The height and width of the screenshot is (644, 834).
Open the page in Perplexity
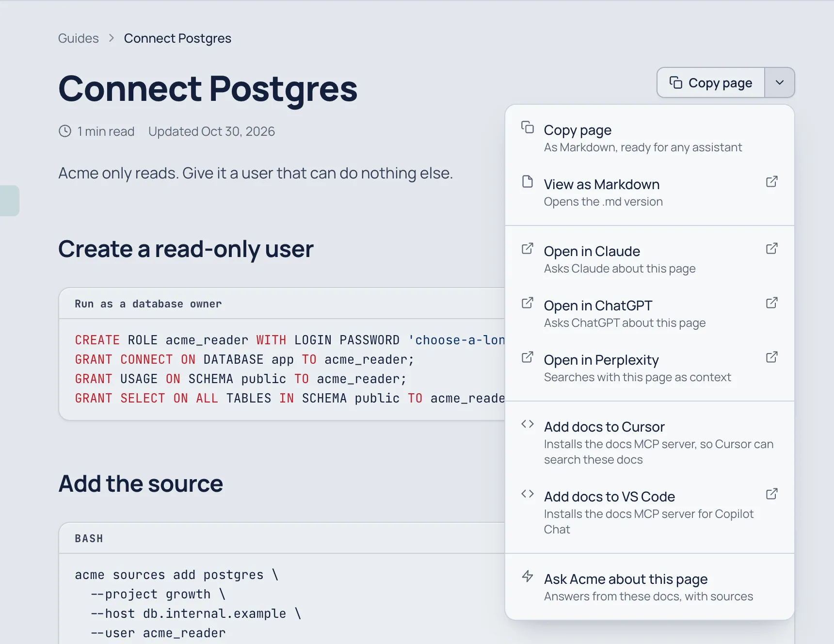[x=650, y=368]
